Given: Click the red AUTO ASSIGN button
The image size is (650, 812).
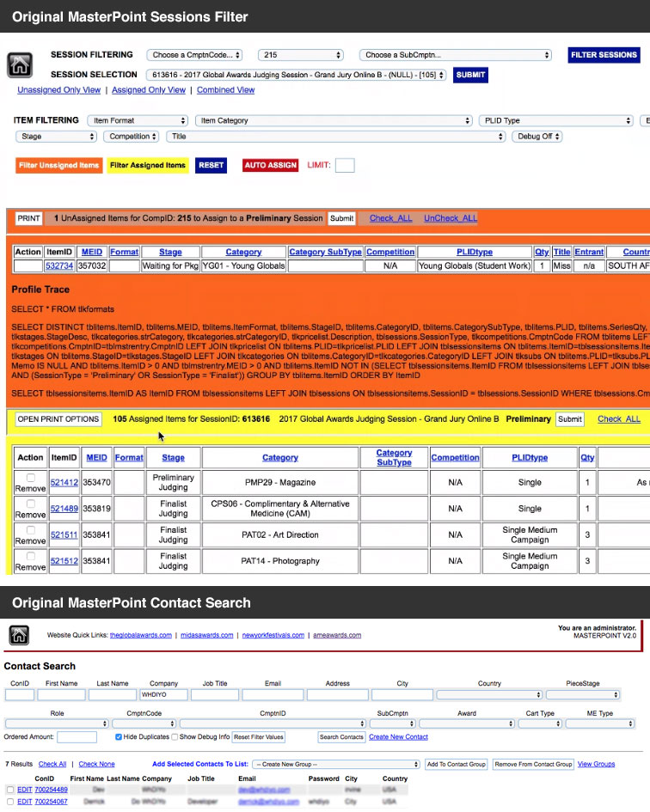Looking at the screenshot, I should (x=270, y=165).
